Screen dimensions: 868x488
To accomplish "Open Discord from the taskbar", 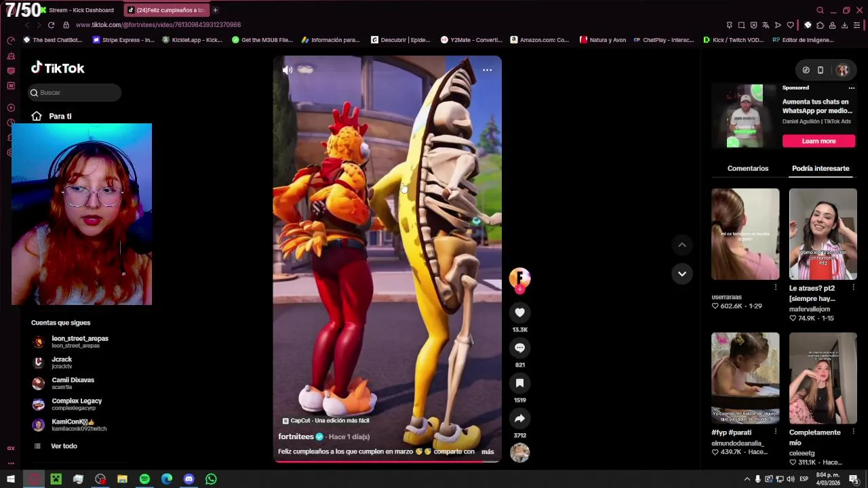I will tap(189, 479).
